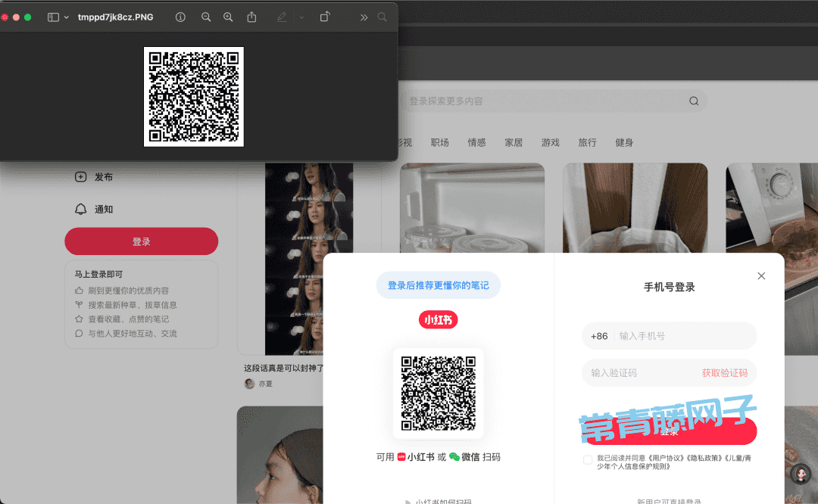Click the 小红书 red logo badge
The image size is (818, 504).
tap(438, 319)
